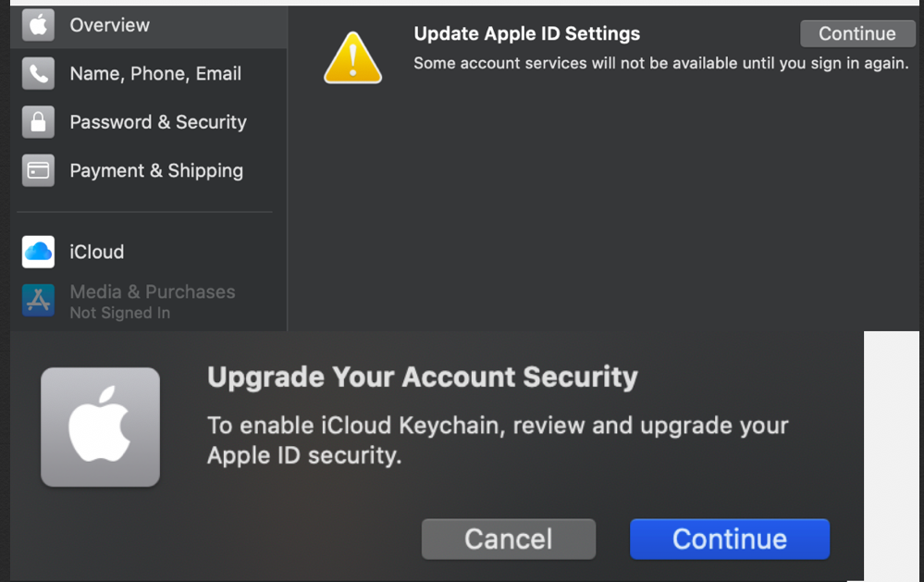Select the iCloud label in the sidebar

[96, 252]
